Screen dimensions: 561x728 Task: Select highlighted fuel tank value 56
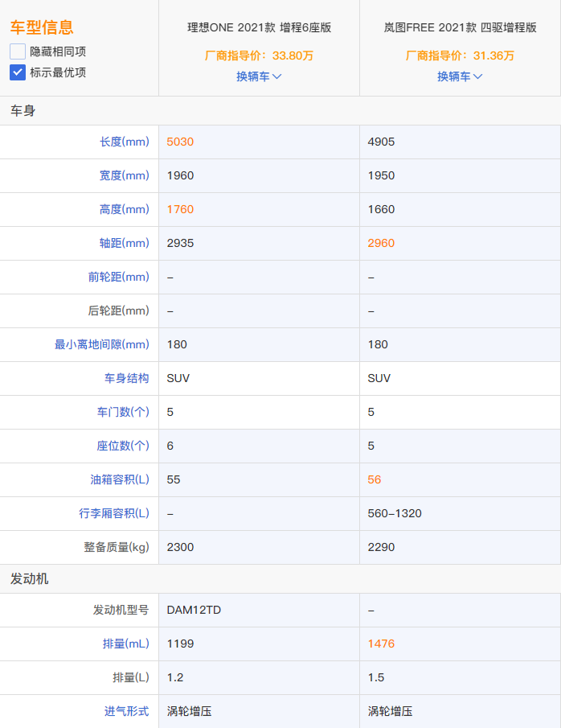[x=374, y=479]
